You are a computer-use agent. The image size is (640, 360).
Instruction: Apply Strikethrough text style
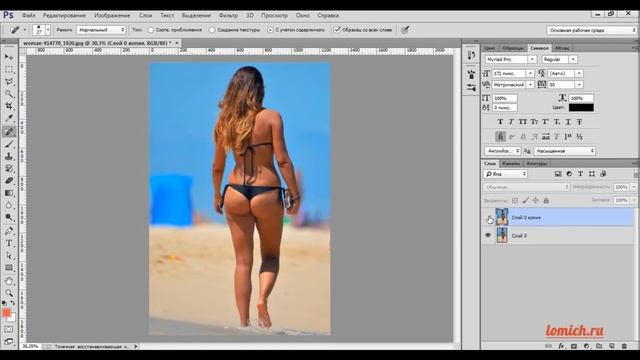(x=579, y=122)
